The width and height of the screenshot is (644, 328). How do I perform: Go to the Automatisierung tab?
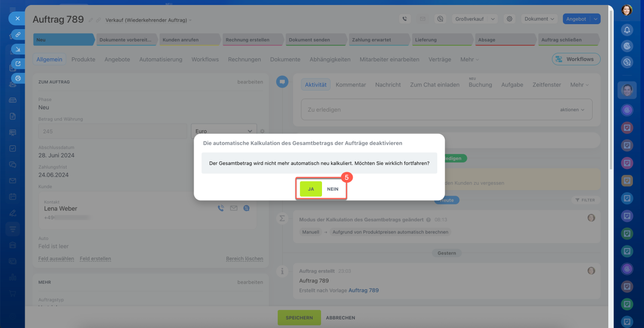pos(160,59)
